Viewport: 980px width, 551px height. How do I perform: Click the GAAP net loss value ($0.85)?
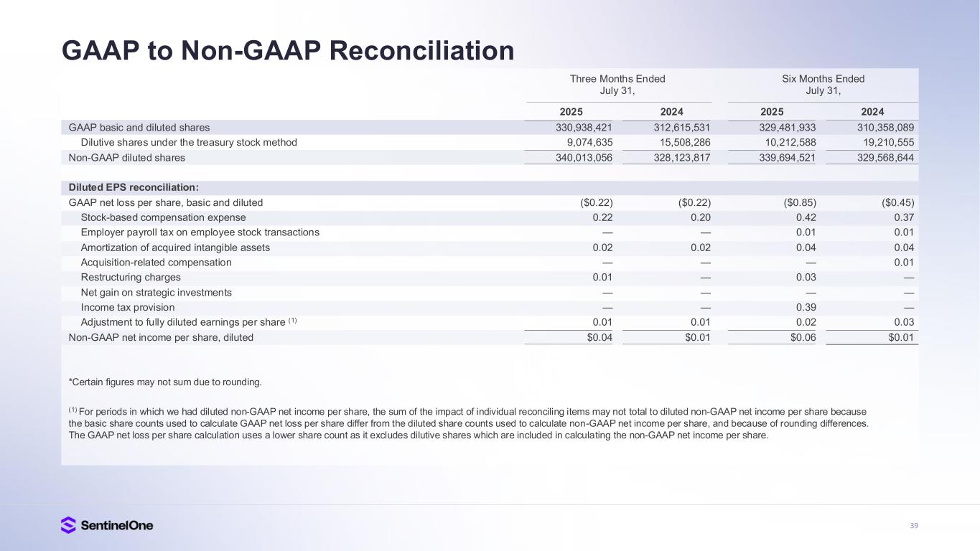coord(800,203)
